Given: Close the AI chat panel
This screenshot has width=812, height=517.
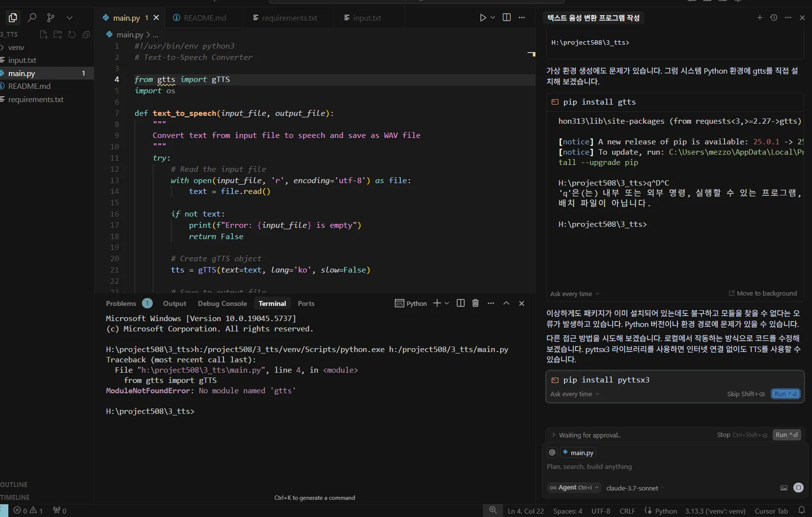Looking at the screenshot, I should click(802, 18).
